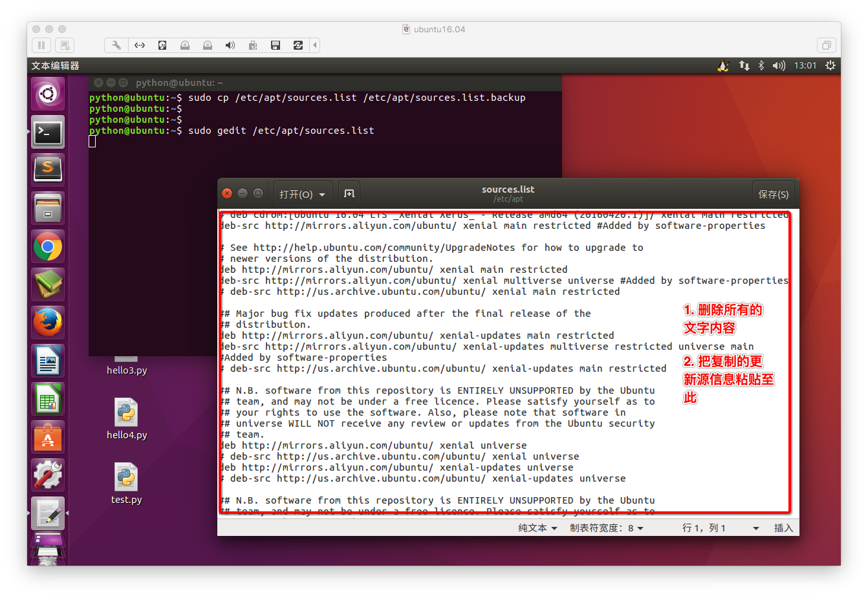
Task: Open the hello4.py desktop file
Action: tap(127, 419)
